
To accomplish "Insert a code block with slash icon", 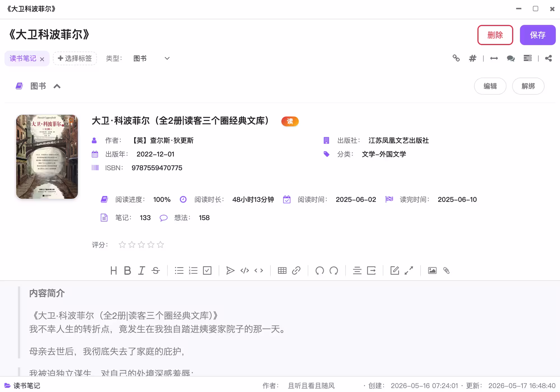I will [x=245, y=270].
